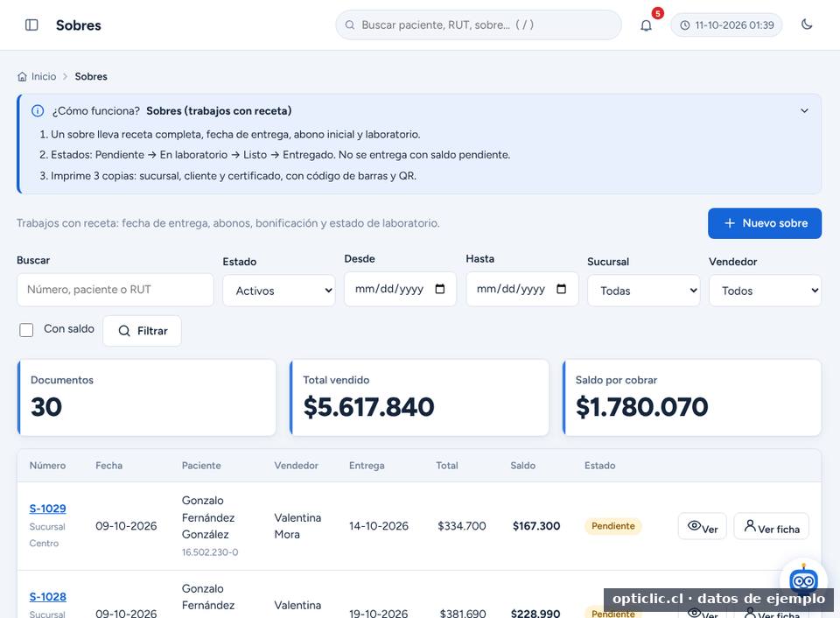Open the Vendedor dropdown showing Todos
Screen dimensions: 840x618
pos(765,291)
